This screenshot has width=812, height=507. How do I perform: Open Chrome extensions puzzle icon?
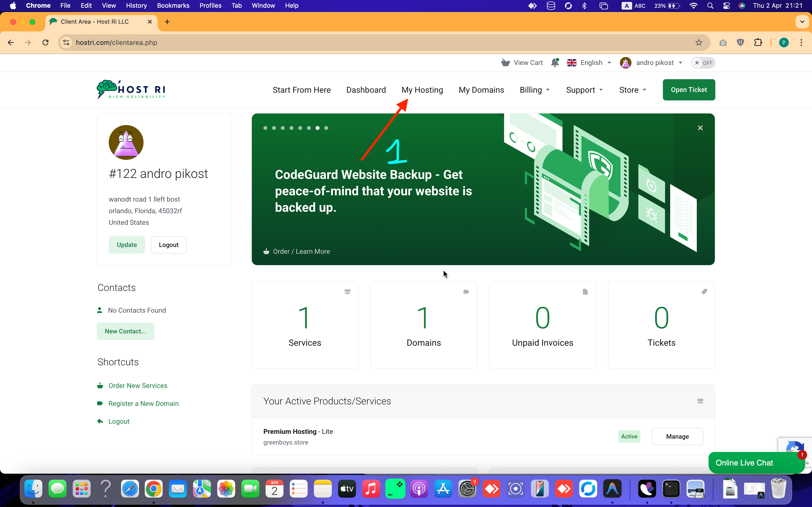pos(758,42)
